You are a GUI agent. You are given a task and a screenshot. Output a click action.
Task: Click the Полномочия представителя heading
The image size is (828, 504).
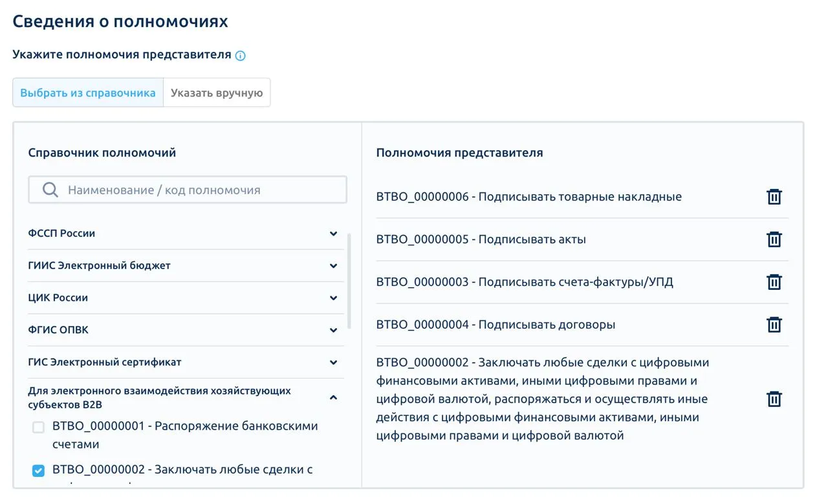coord(459,153)
